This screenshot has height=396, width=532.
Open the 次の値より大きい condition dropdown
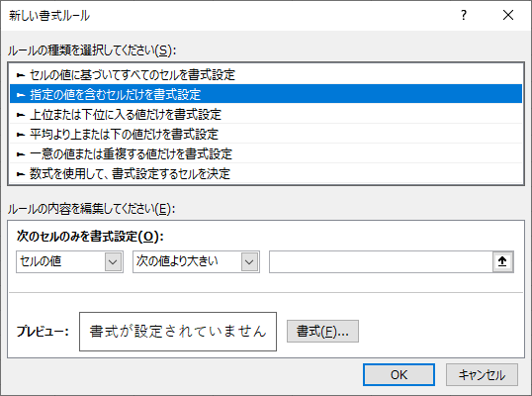tap(196, 261)
